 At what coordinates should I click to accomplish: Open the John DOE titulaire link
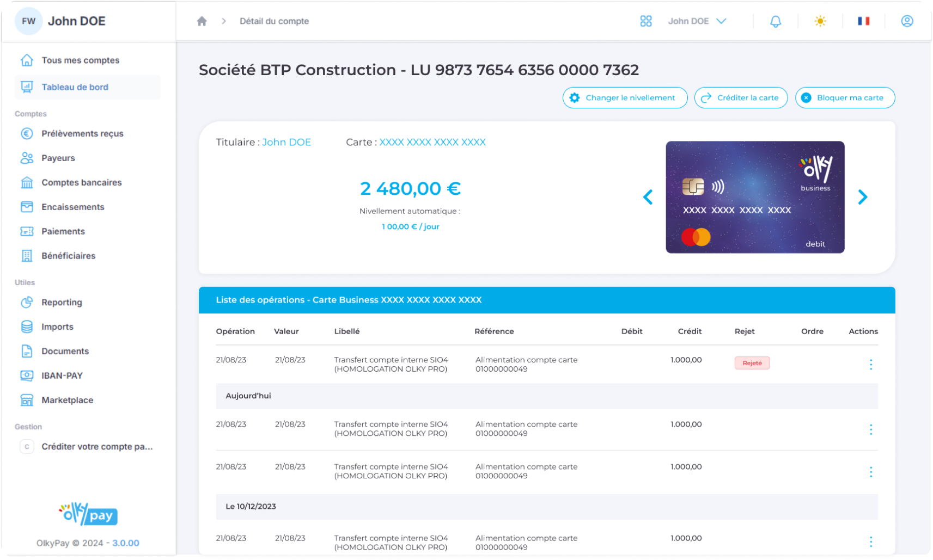point(286,142)
